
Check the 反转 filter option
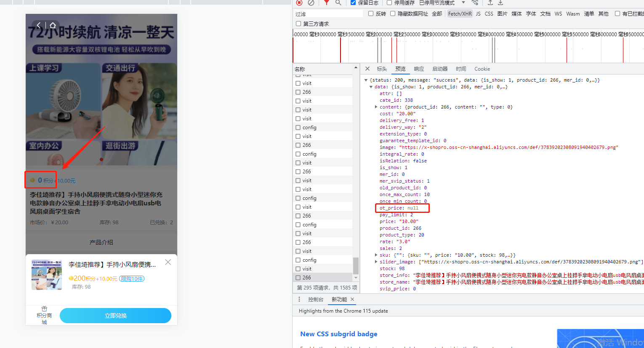tap(371, 13)
